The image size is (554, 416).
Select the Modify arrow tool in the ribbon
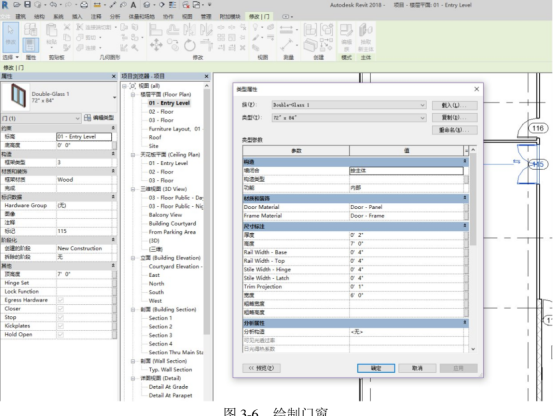(x=10, y=37)
